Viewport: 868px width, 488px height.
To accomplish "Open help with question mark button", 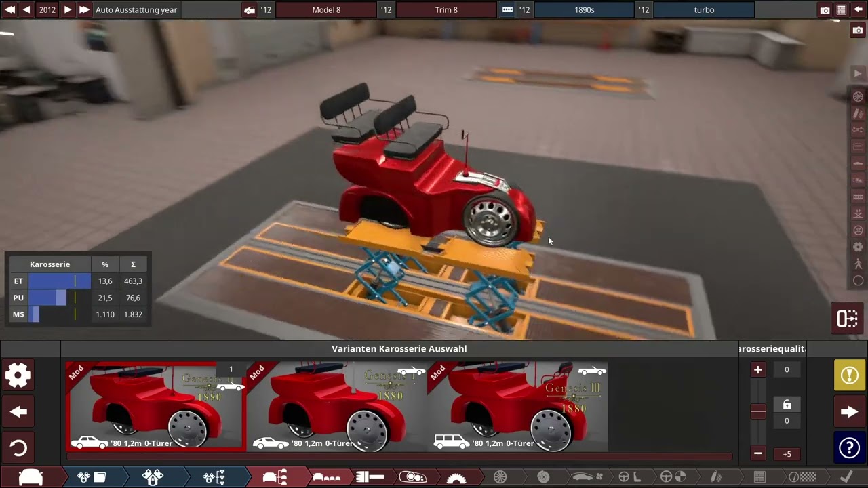I will (849, 448).
